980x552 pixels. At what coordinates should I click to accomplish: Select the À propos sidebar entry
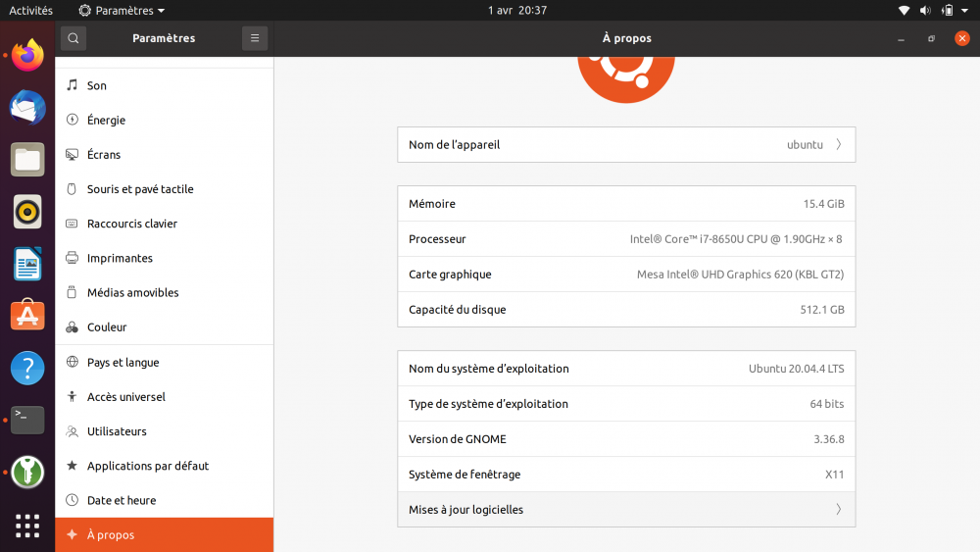[165, 534]
